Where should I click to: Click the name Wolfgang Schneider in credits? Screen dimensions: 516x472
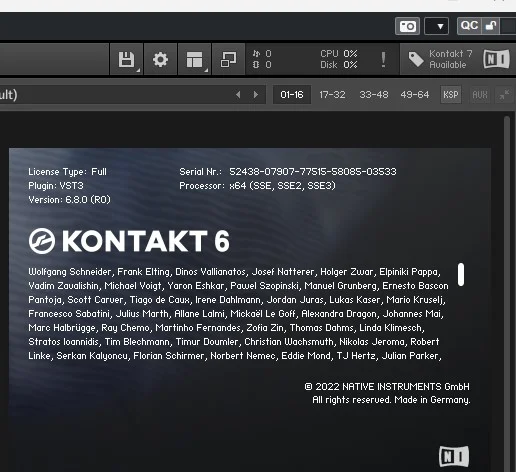[x=70, y=272]
